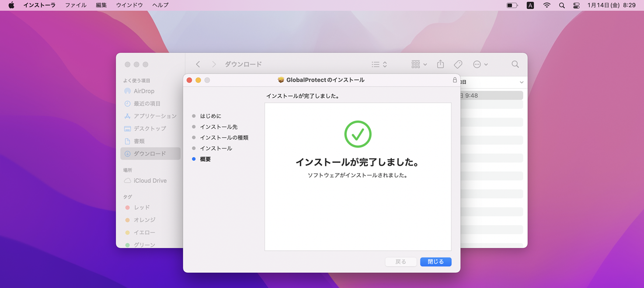
Task: Open the インストーラ app menu
Action: 39,5
